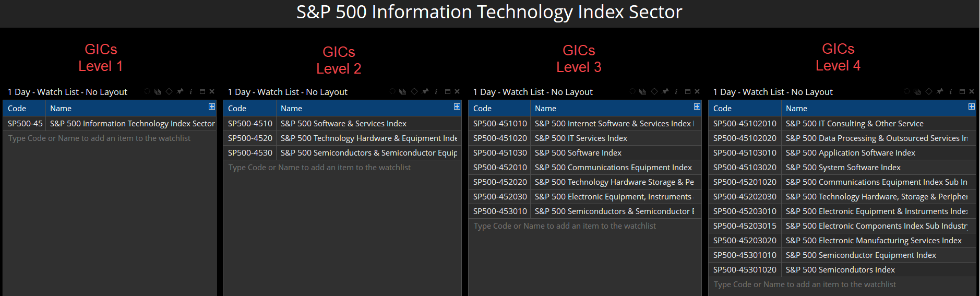980x296 pixels.
Task: Select SP500-45103010 Application Software Index row
Action: tap(842, 153)
